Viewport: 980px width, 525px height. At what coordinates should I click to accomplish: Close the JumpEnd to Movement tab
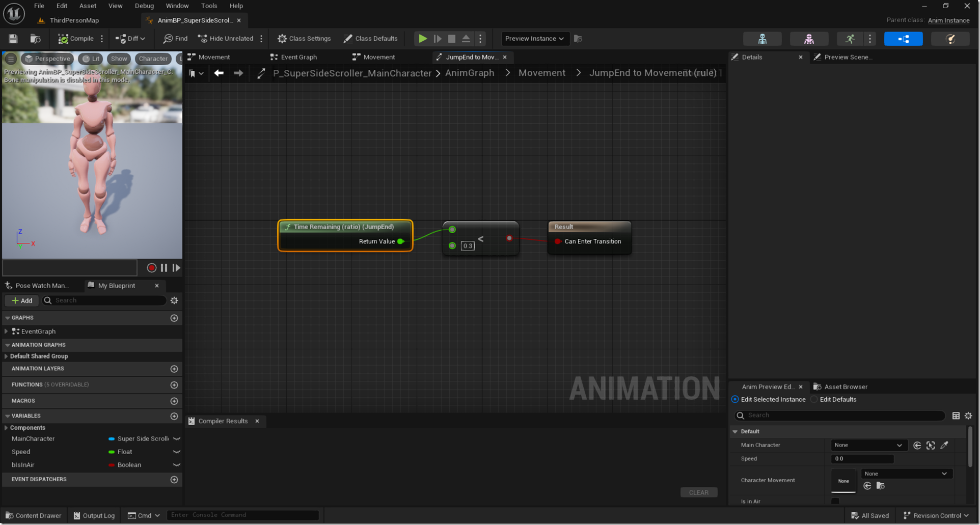505,57
